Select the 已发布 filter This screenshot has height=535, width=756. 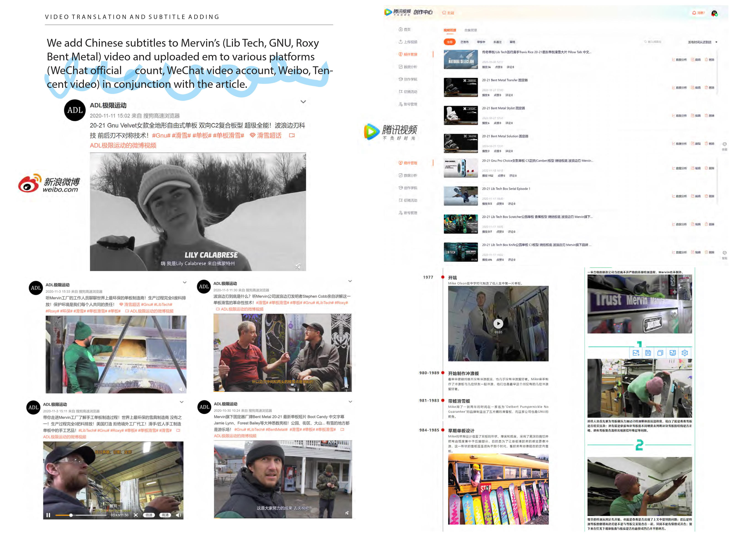click(x=465, y=42)
